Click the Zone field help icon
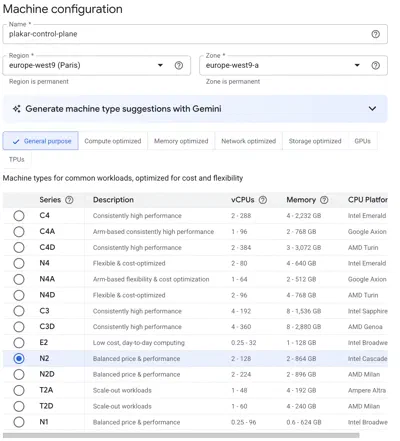Viewport: 400px width, 441px height. click(375, 65)
